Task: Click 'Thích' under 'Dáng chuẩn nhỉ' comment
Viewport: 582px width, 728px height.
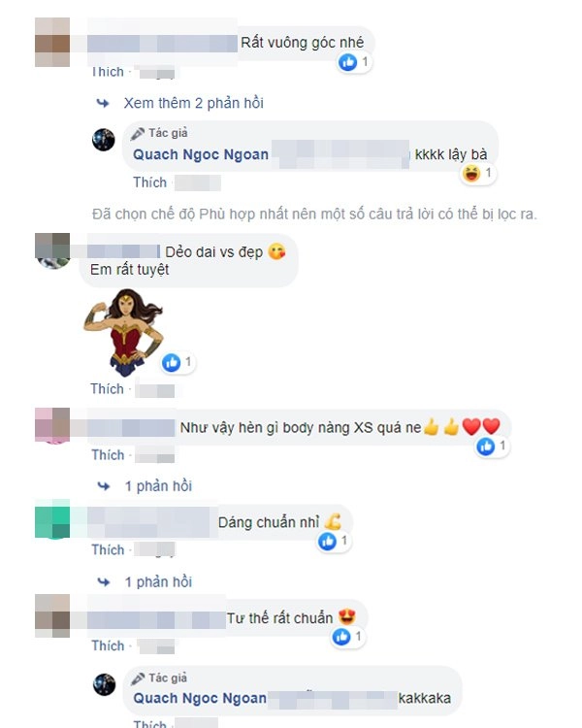Action: pyautogui.click(x=108, y=550)
